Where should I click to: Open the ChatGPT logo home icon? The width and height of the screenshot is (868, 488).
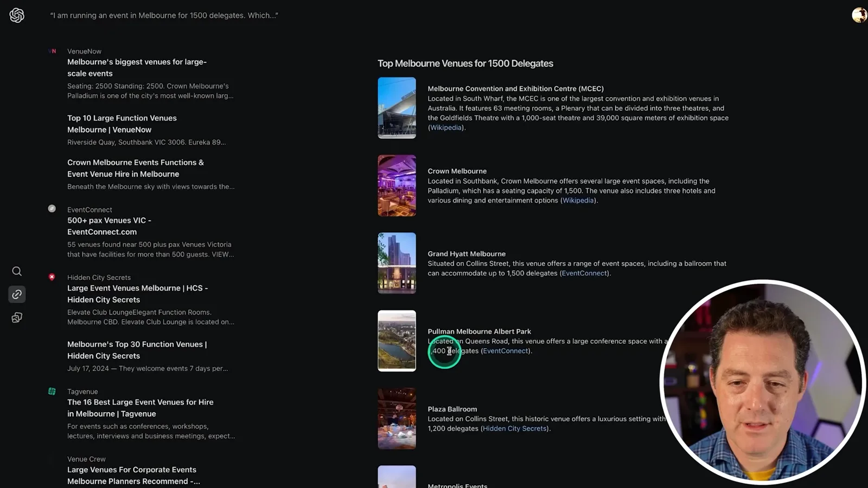pyautogui.click(x=17, y=15)
